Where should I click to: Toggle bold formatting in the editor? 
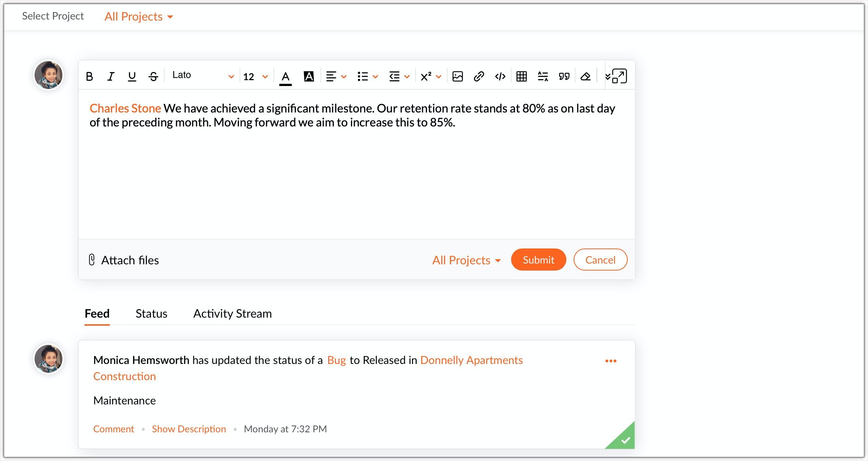(89, 76)
